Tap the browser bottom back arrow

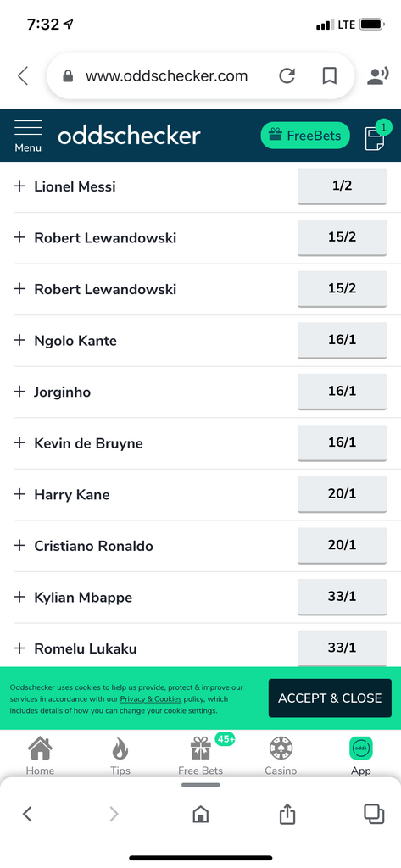tap(27, 814)
